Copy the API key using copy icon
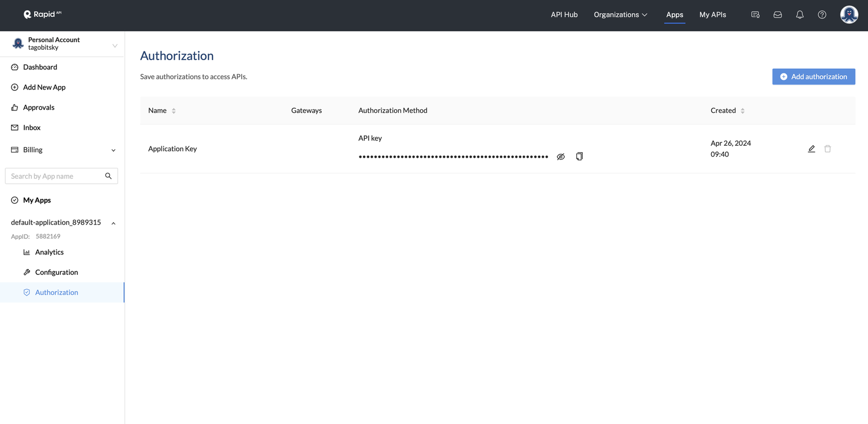The image size is (868, 424). click(x=579, y=156)
